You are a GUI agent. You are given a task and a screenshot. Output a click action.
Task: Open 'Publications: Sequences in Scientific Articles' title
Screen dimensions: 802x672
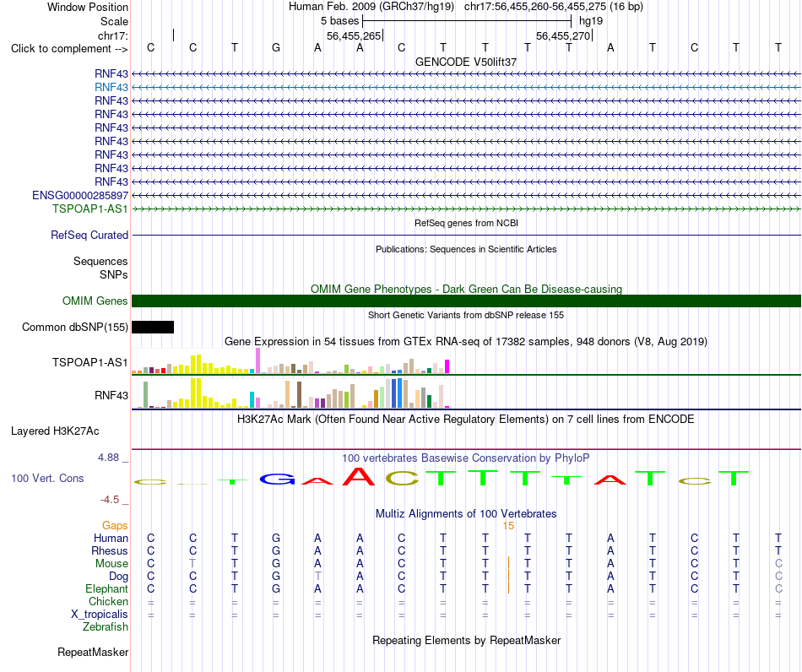click(466, 249)
